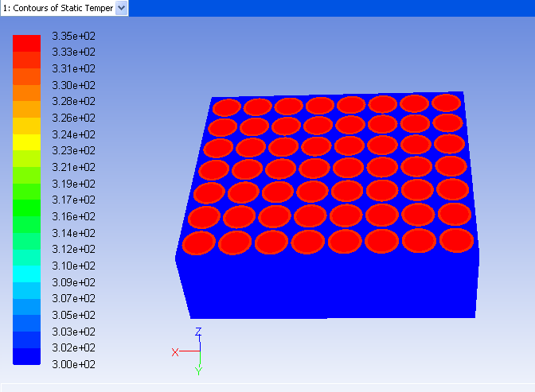Image resolution: width=535 pixels, height=392 pixels.
Task: Select the back-right corner red cylinder
Action: tap(446, 103)
